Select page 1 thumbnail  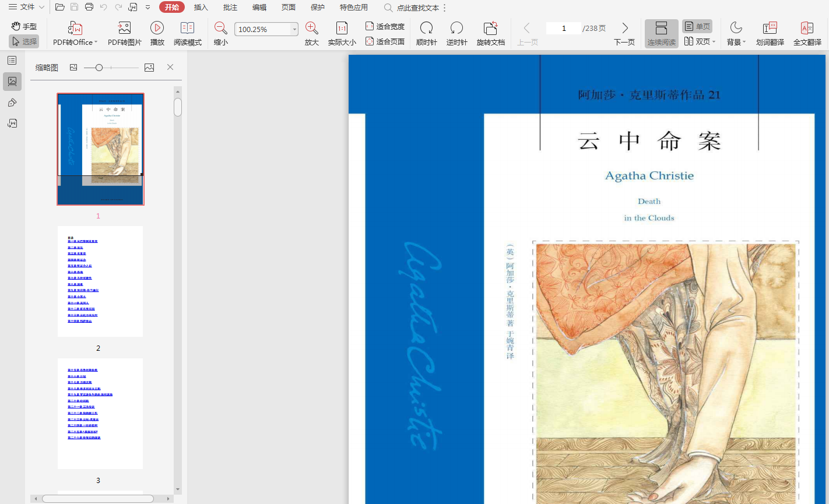pyautogui.click(x=100, y=149)
